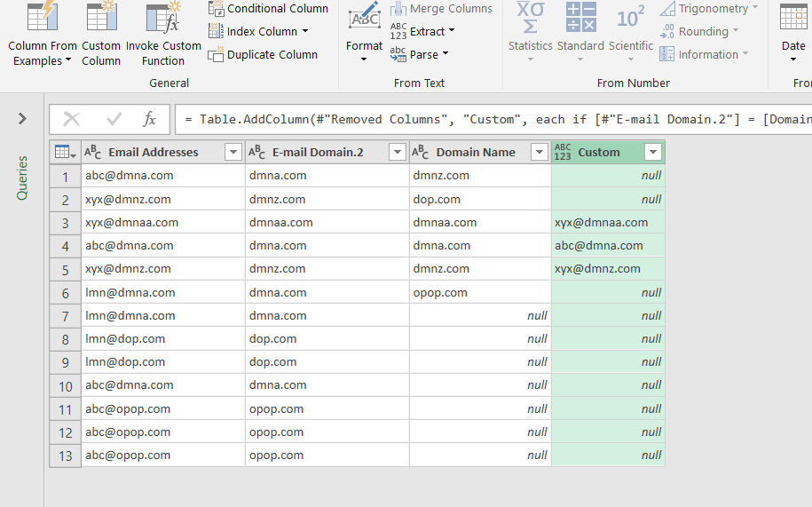This screenshot has height=507, width=812.
Task: Cancel formula edit with the X button
Action: [x=72, y=120]
